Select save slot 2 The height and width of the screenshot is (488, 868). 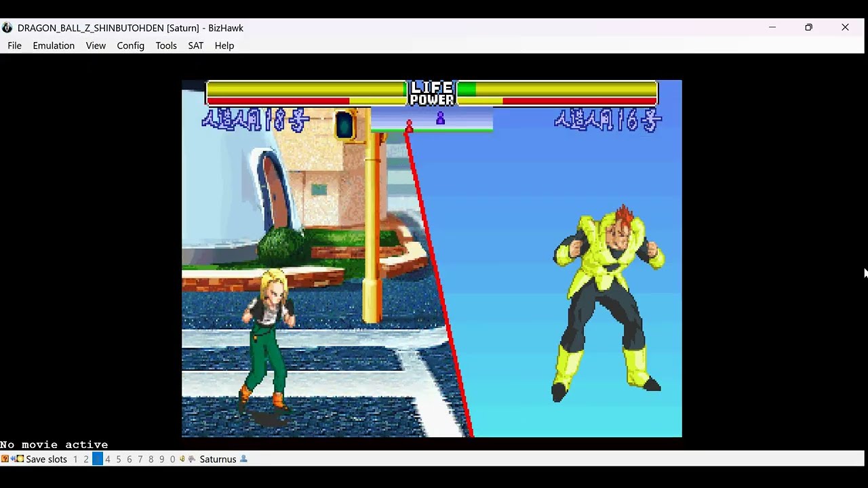click(x=86, y=459)
